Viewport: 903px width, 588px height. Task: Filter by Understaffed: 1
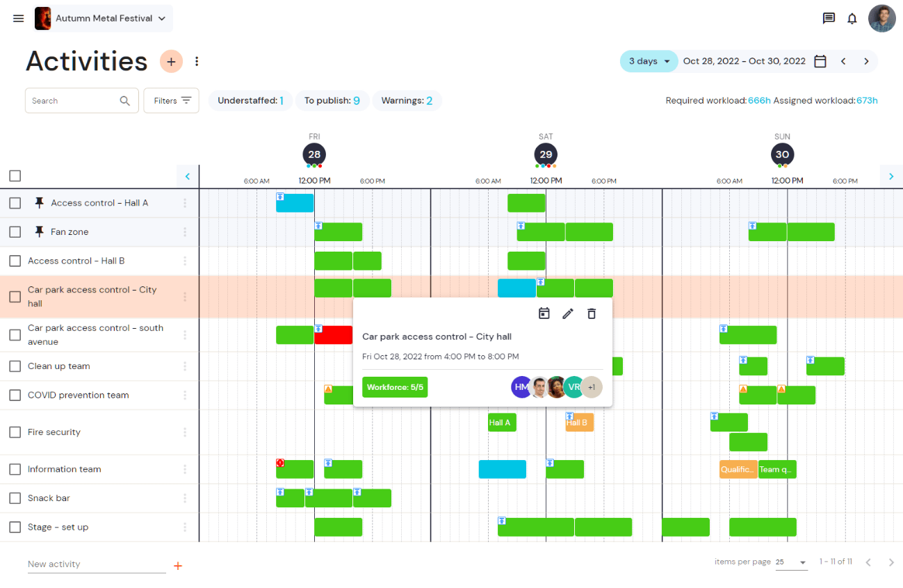pos(250,101)
